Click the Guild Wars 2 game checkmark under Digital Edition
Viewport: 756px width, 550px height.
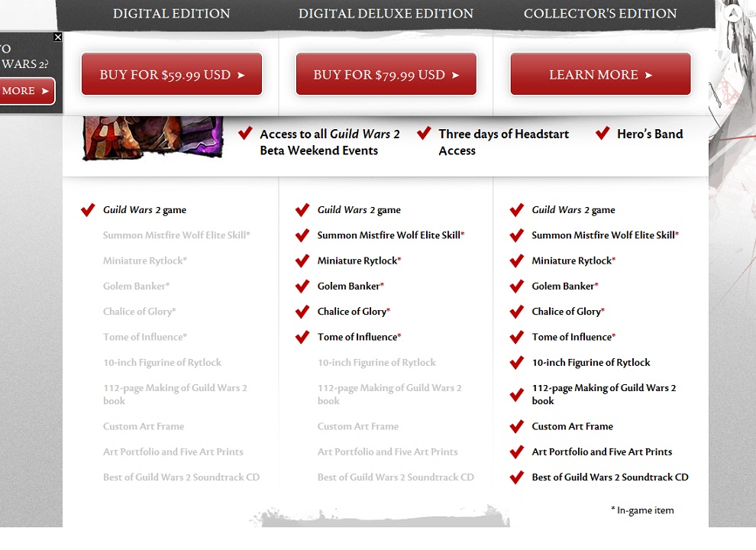pos(88,210)
